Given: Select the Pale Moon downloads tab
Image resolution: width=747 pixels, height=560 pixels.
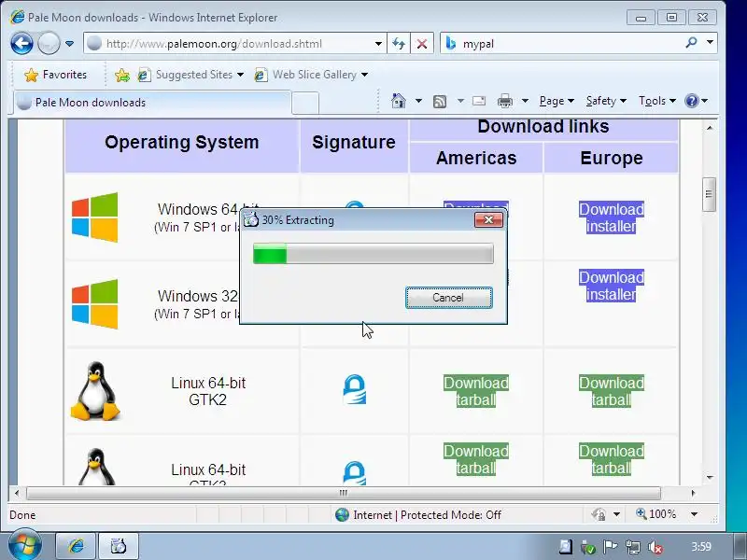Looking at the screenshot, I should (x=152, y=103).
